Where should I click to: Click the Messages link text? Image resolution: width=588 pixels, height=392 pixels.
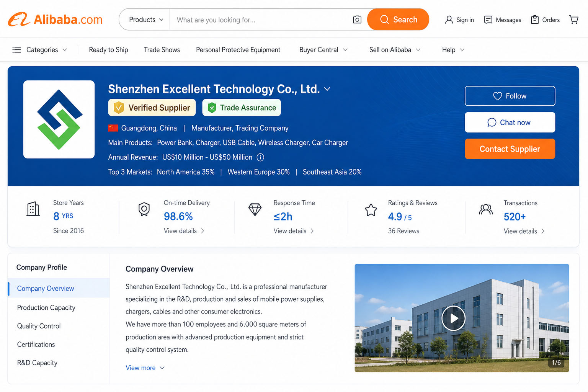coord(508,20)
